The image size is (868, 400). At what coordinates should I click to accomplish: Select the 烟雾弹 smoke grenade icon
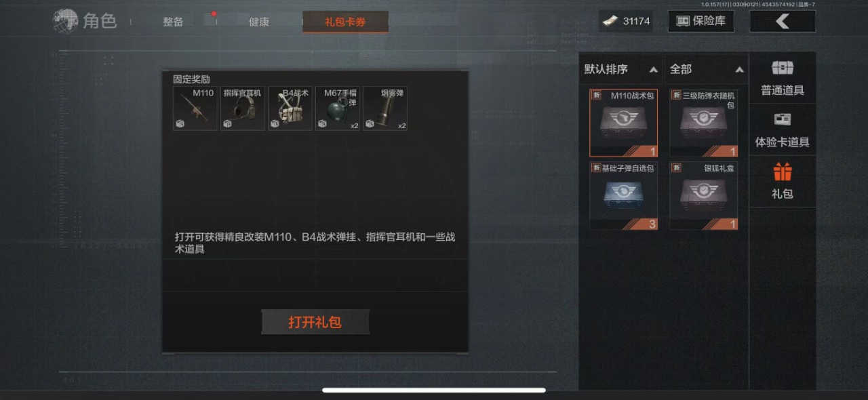coord(385,108)
